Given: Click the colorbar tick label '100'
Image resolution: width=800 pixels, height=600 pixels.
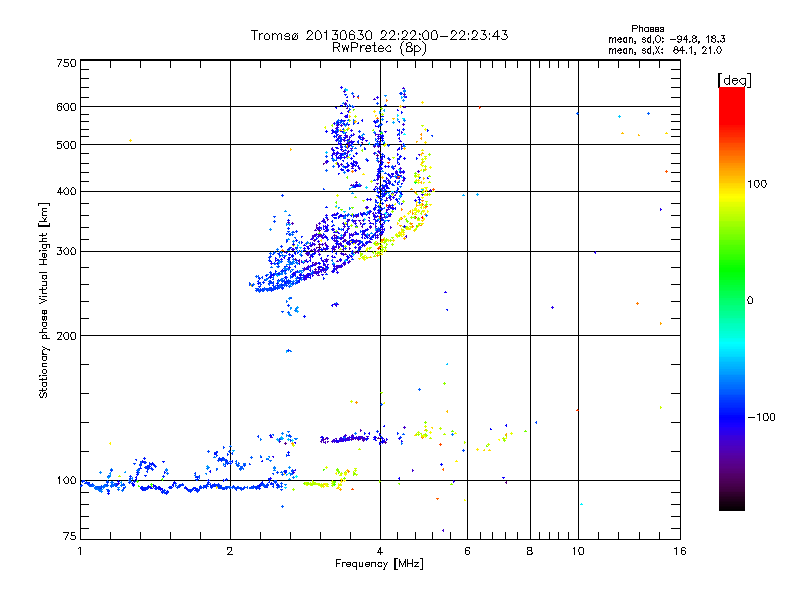Looking at the screenshot, I should coord(757,184).
